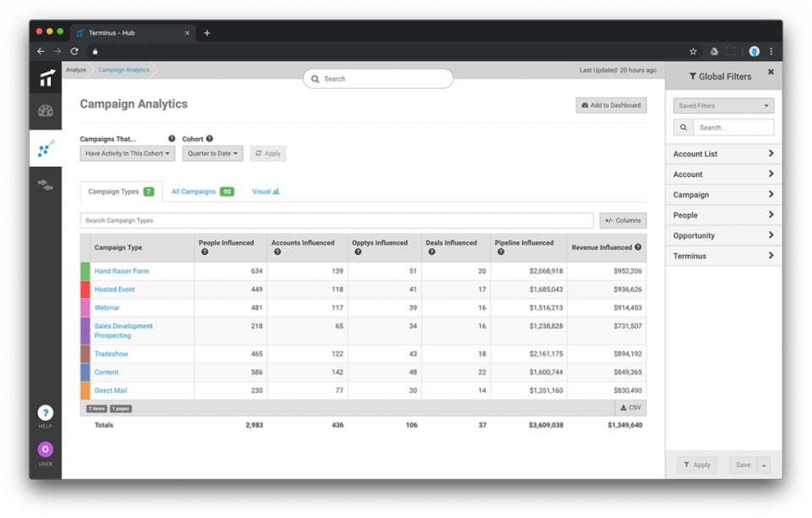Screen dimensions: 812x518
Task: Expand the Opportunity filter section
Action: pyautogui.click(x=723, y=236)
